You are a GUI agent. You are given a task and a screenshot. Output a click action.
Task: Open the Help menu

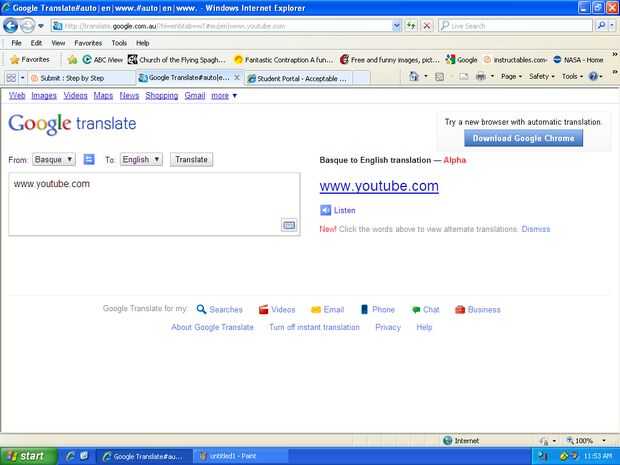(142, 43)
